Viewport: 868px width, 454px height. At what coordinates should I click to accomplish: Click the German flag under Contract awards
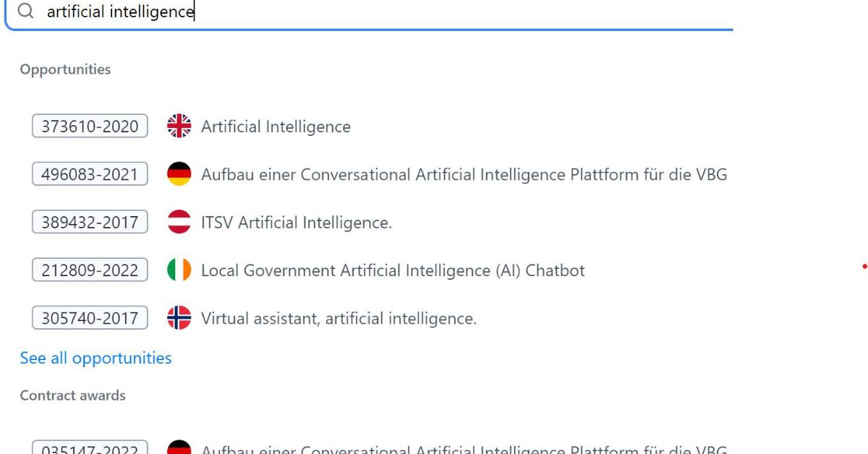pyautogui.click(x=179, y=448)
